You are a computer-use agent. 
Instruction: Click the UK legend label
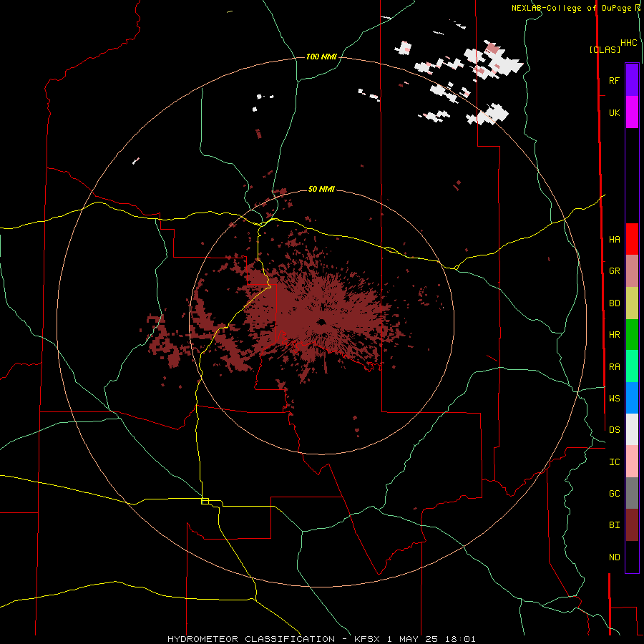coord(614,112)
